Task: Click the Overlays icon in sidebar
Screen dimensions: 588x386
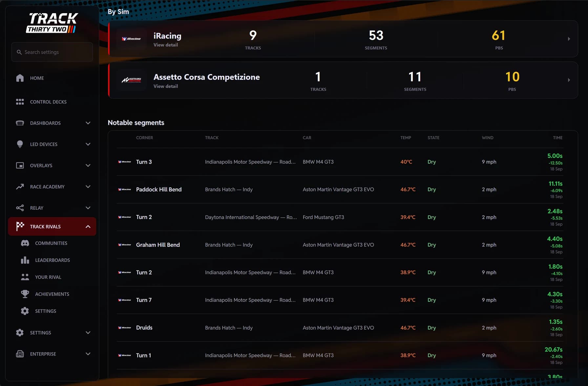Action: click(20, 165)
